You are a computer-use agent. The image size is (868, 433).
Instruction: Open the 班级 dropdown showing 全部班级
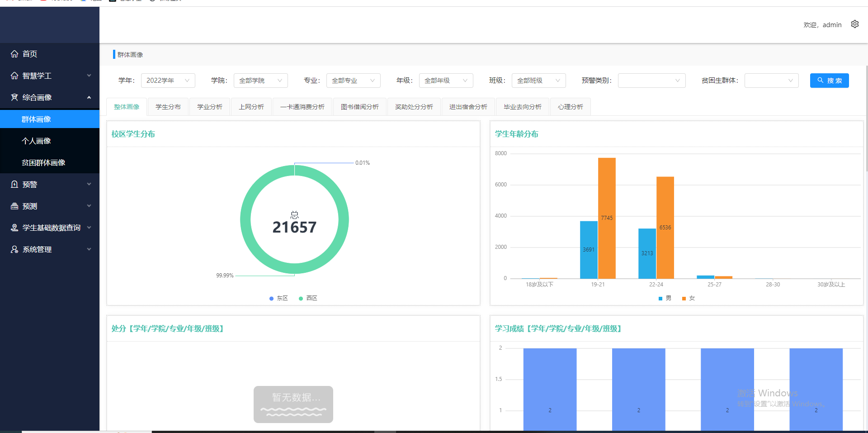[x=539, y=81]
